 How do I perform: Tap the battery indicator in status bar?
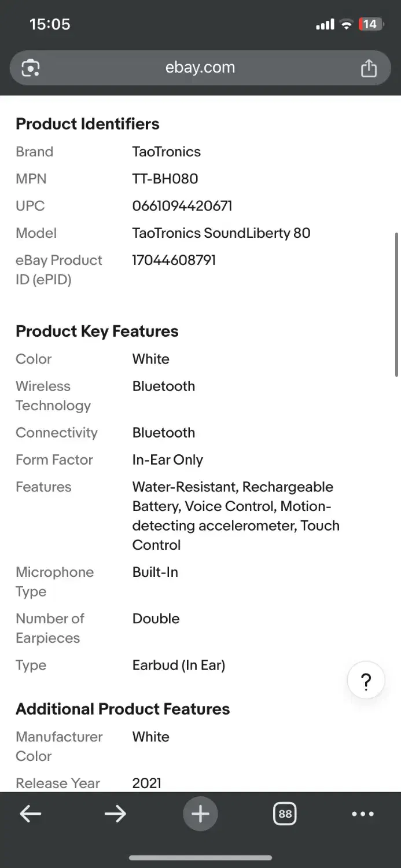pos(370,24)
